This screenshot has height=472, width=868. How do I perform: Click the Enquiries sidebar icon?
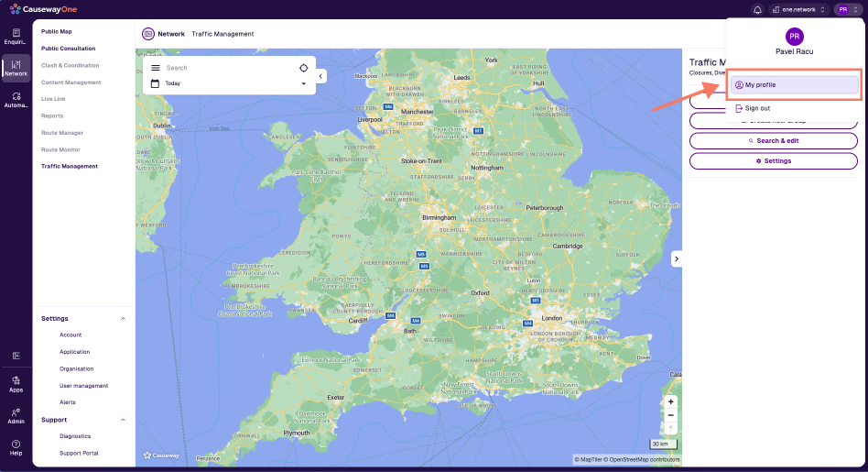(16, 37)
